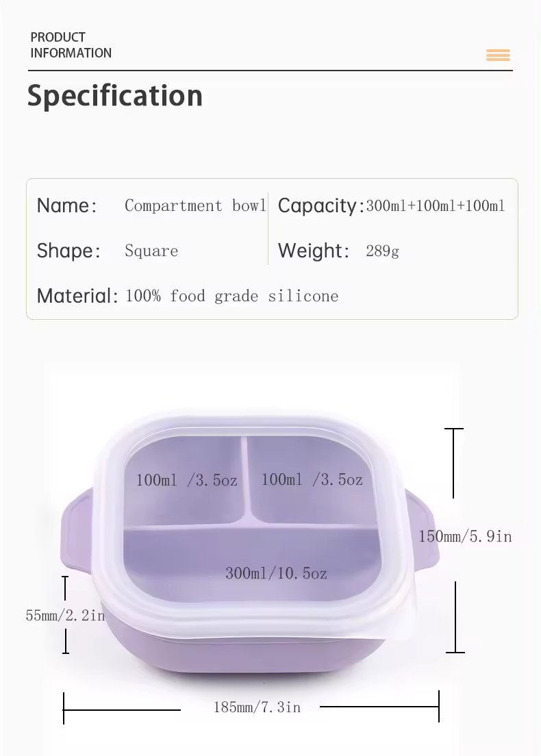The image size is (541, 756).
Task: Click the Weight label
Action: (x=314, y=251)
